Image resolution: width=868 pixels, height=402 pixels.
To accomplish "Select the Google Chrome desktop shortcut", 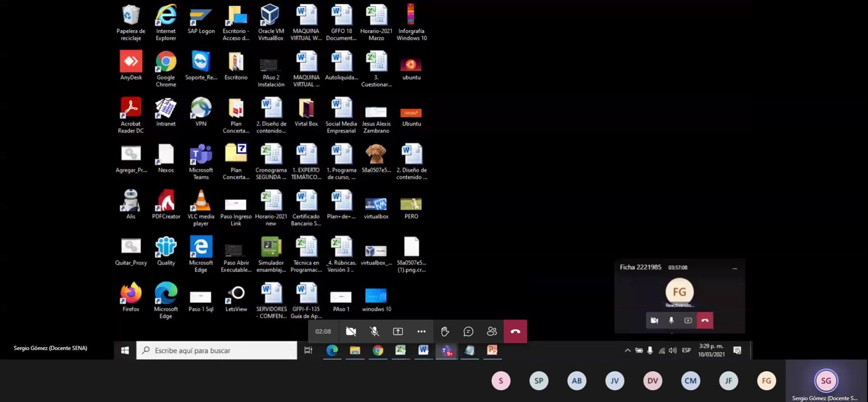I will click(x=166, y=69).
